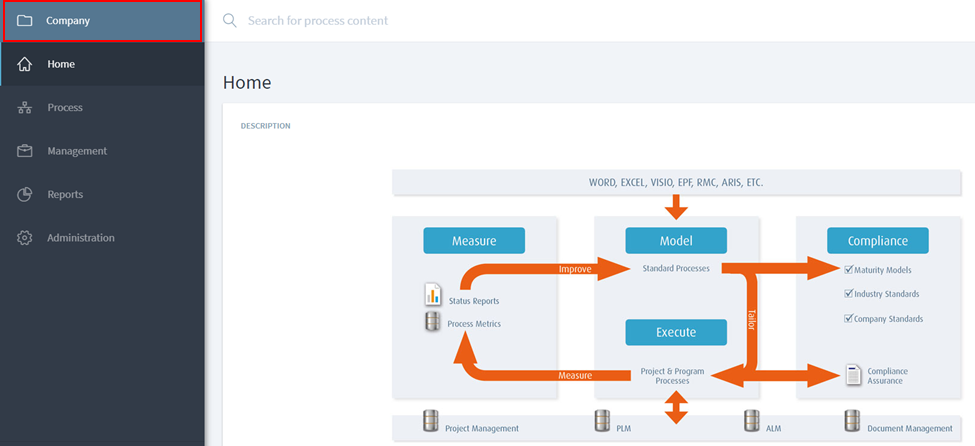The image size is (975, 446).
Task: Toggle the Maturity Models checkbox
Action: pyautogui.click(x=848, y=269)
